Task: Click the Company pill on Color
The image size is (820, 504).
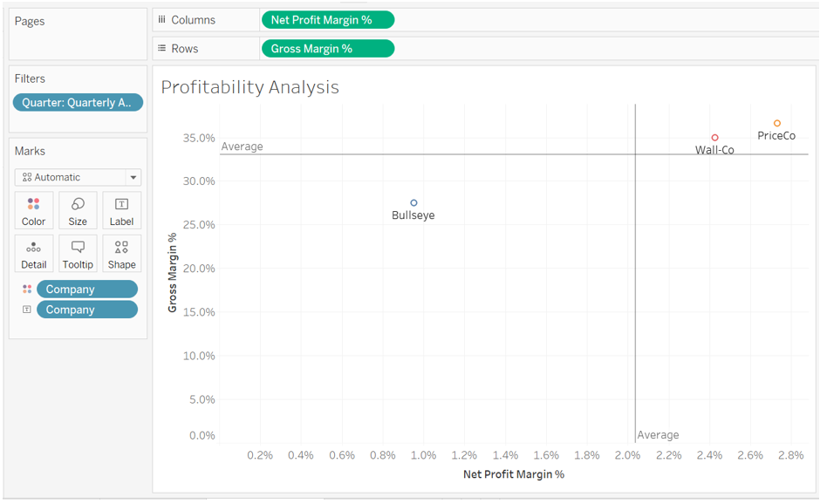Action: 86,288
